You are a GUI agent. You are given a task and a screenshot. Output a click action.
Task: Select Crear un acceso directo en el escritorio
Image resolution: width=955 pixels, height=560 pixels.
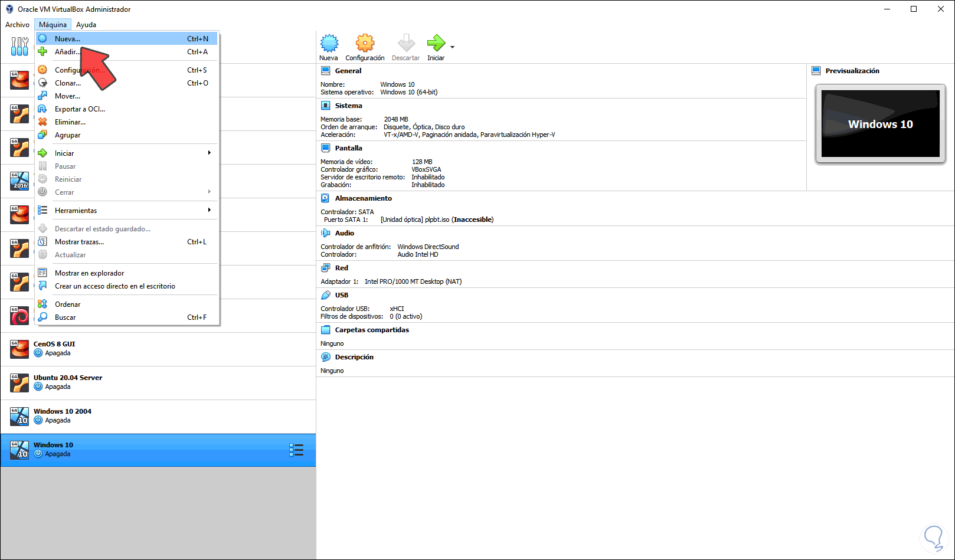point(127,286)
